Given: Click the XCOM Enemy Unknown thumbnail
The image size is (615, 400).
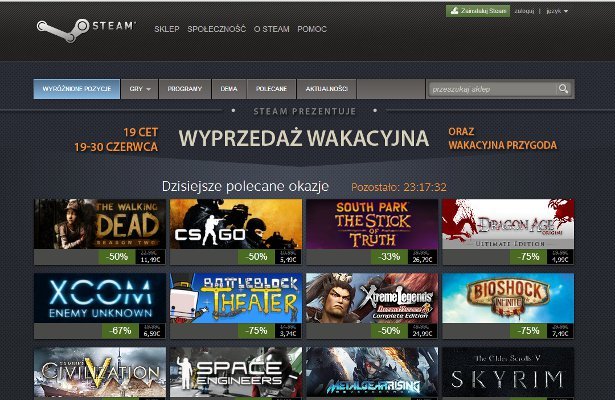Looking at the screenshot, I should click(x=99, y=298).
